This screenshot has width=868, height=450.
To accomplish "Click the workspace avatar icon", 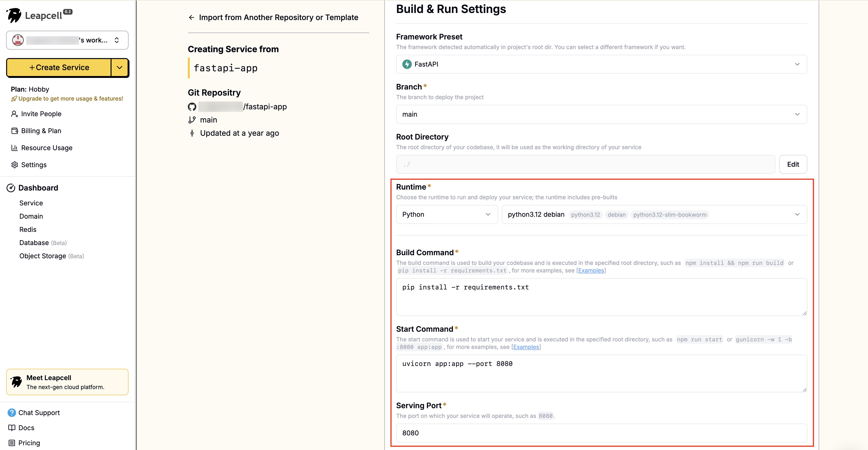I will (18, 40).
